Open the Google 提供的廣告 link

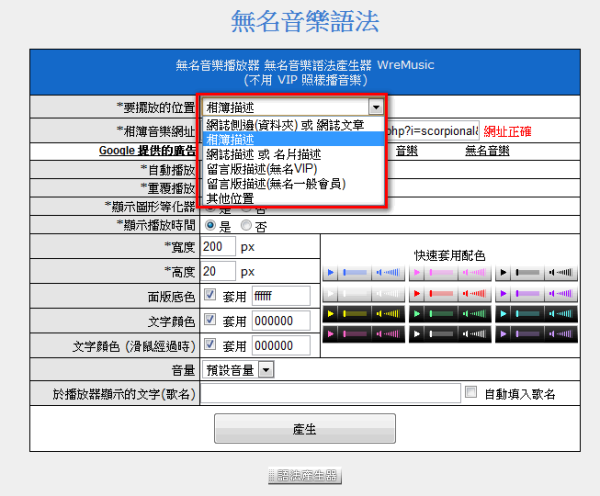tap(147, 150)
